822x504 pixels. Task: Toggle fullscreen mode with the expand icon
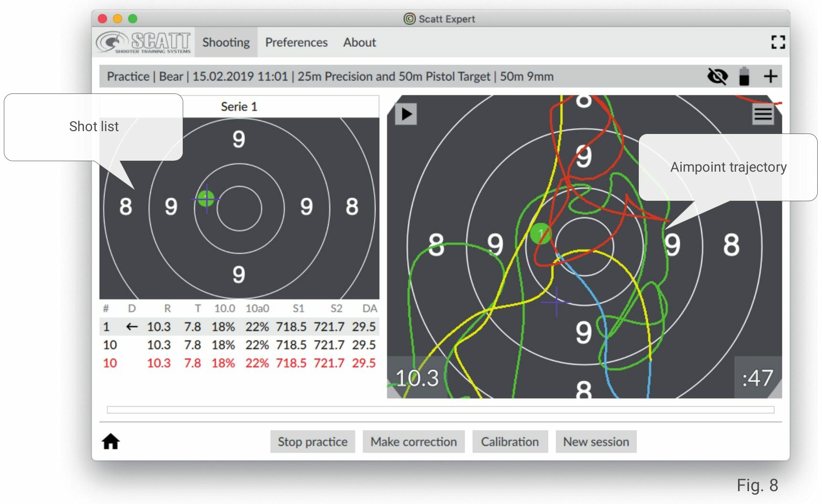tap(778, 42)
